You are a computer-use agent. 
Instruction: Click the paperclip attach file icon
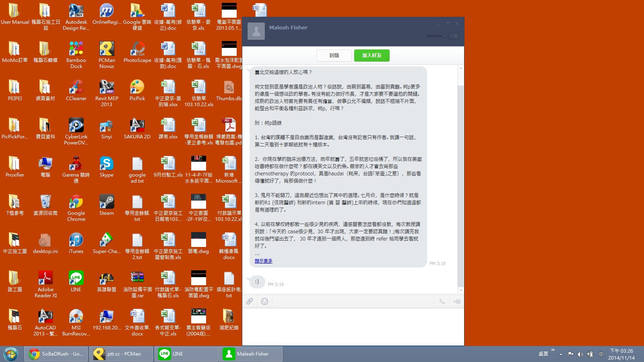click(250, 301)
